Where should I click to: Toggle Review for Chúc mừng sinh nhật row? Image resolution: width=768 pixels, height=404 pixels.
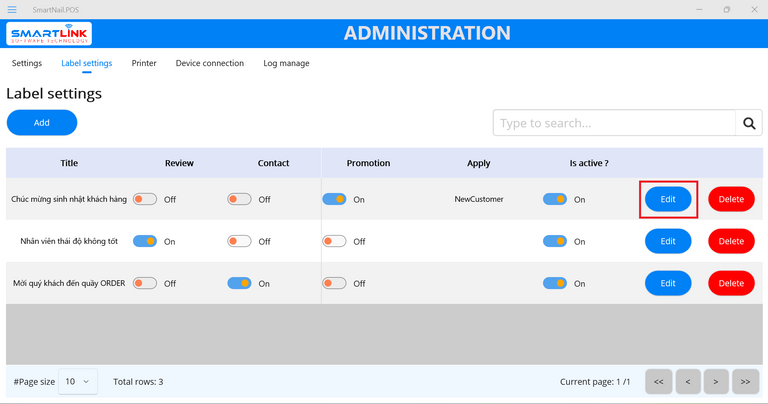tap(145, 199)
